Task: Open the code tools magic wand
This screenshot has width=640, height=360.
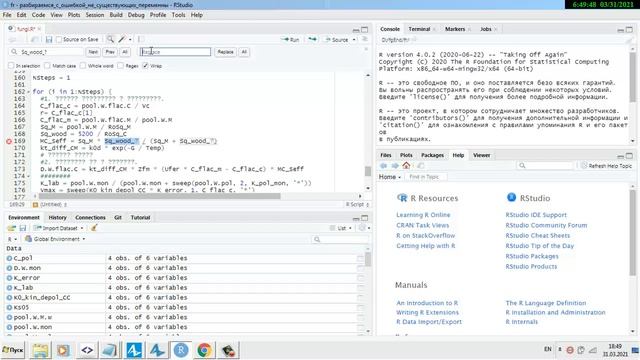Action: 122,40
